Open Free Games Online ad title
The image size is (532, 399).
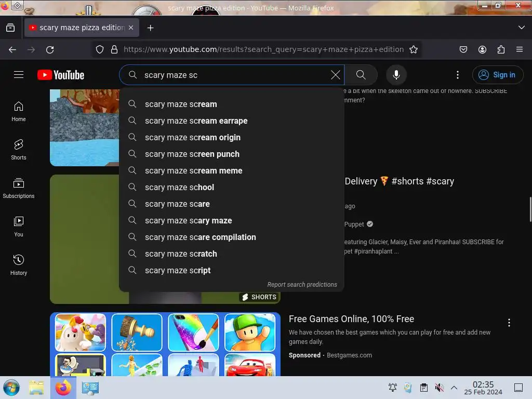coord(351,319)
